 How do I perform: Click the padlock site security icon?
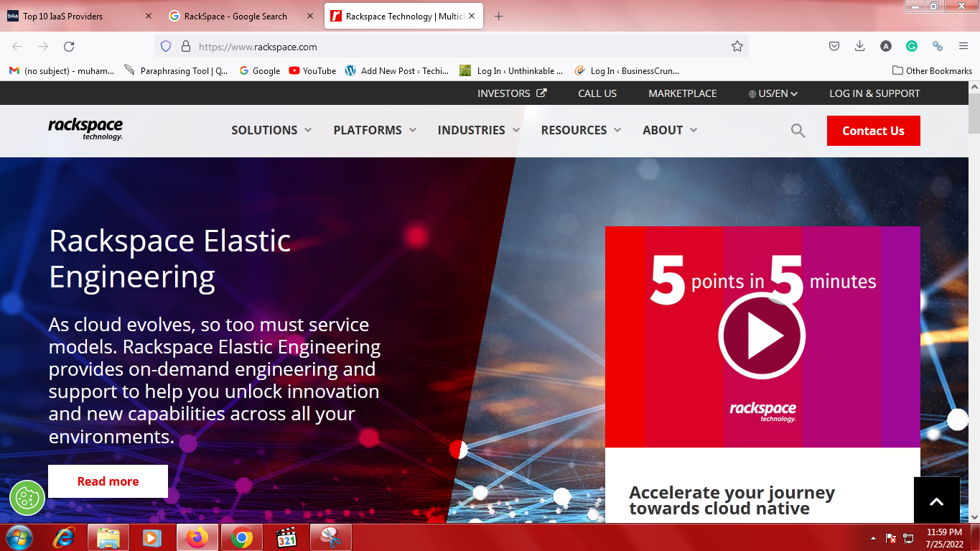185,46
